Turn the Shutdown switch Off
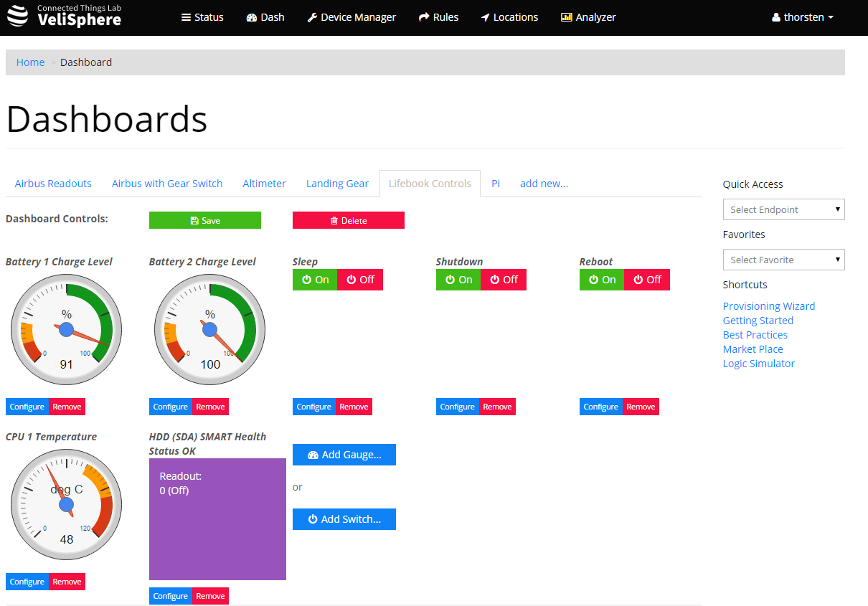The image size is (868, 606). [504, 279]
